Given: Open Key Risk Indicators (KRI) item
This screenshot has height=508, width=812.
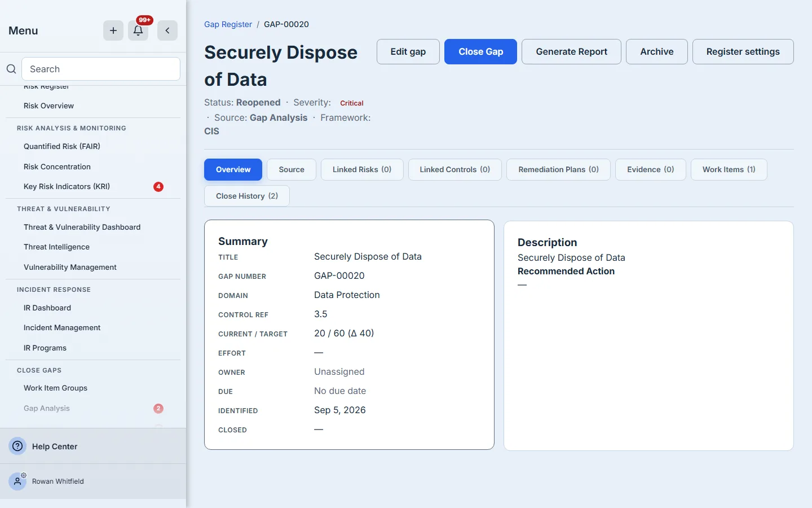Looking at the screenshot, I should pos(67,186).
